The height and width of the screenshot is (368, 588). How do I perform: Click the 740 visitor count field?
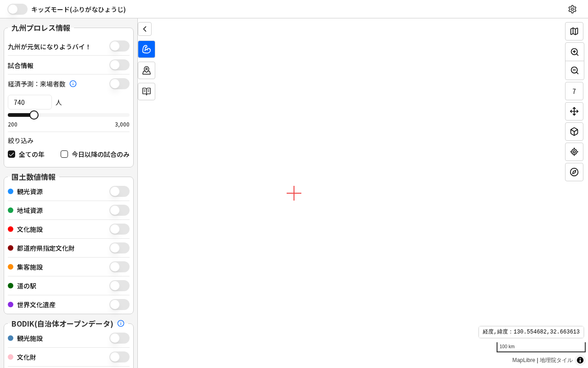[30, 102]
